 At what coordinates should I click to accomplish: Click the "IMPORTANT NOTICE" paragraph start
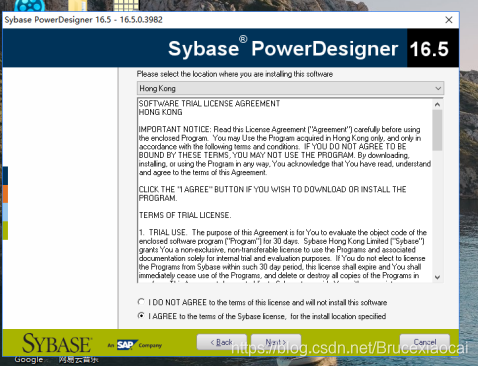pos(175,129)
